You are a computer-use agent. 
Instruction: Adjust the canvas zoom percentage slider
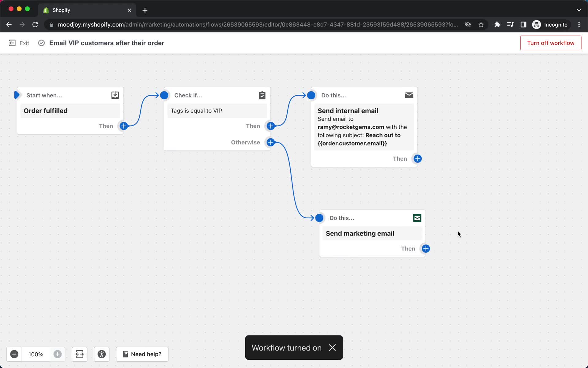pyautogui.click(x=36, y=354)
